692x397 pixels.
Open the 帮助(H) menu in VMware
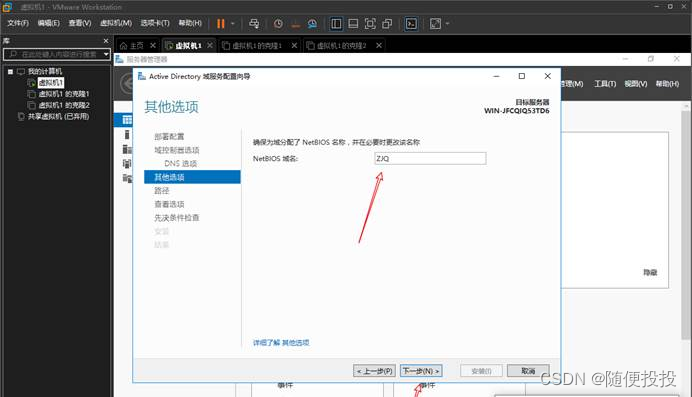(x=190, y=23)
